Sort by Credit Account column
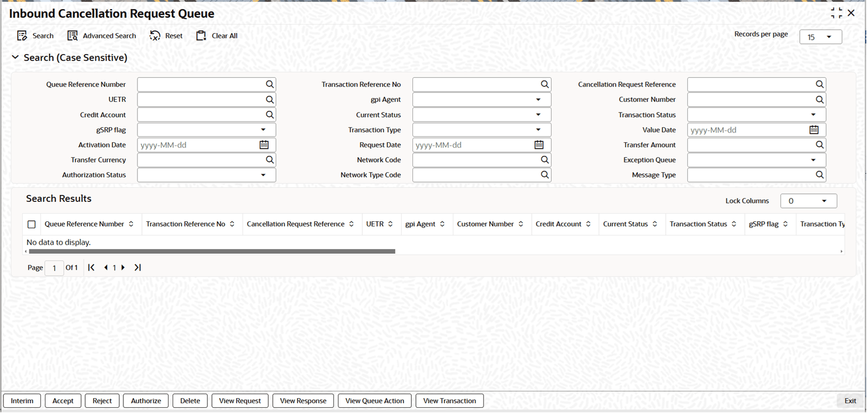The image size is (868, 414). point(589,224)
